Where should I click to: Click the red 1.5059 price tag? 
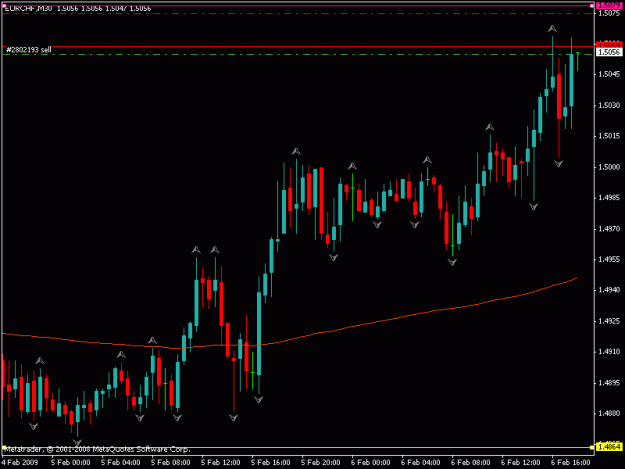click(609, 45)
